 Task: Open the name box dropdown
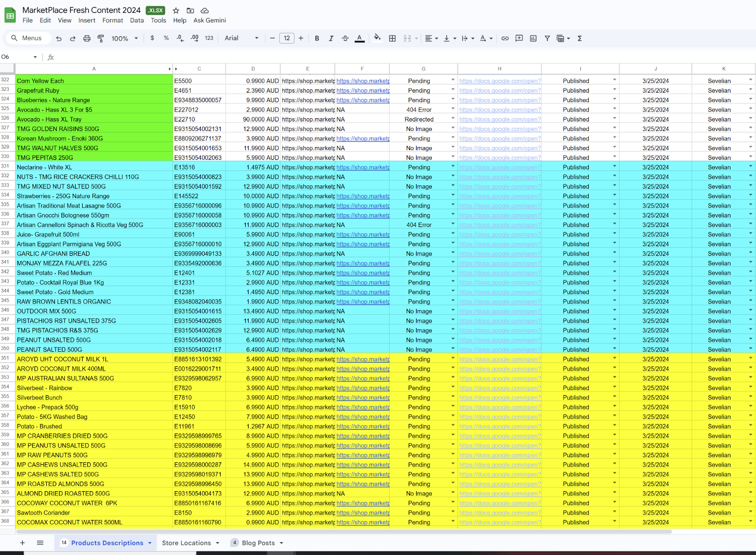coord(35,57)
